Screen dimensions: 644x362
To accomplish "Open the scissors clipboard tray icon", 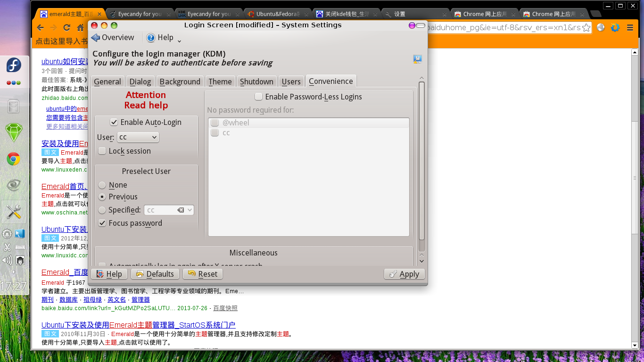I will click(x=7, y=247).
